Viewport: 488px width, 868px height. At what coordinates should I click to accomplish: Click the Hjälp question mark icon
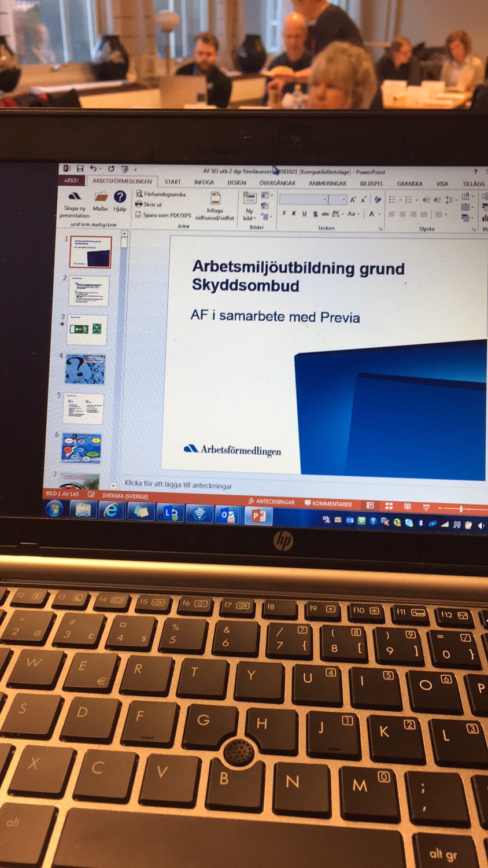click(120, 201)
